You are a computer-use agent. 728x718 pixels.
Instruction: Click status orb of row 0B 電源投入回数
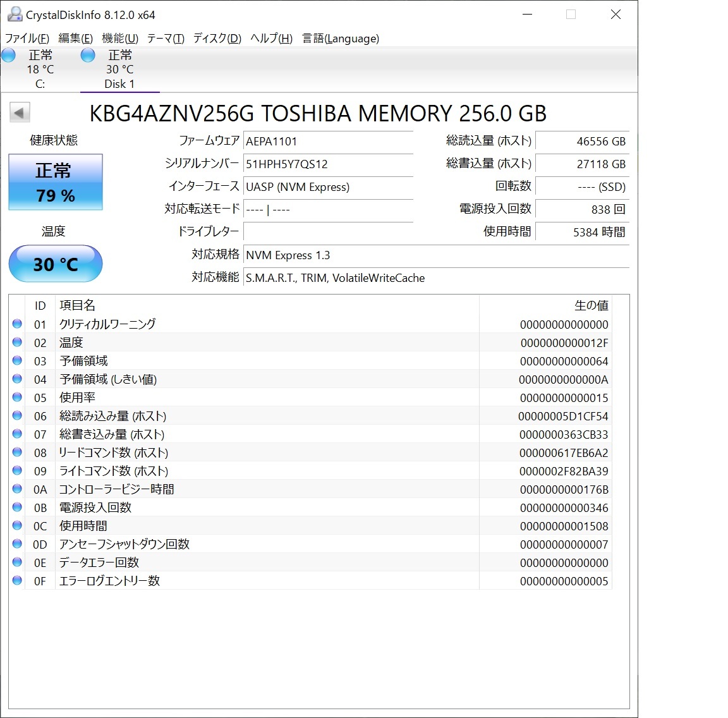tap(17, 507)
